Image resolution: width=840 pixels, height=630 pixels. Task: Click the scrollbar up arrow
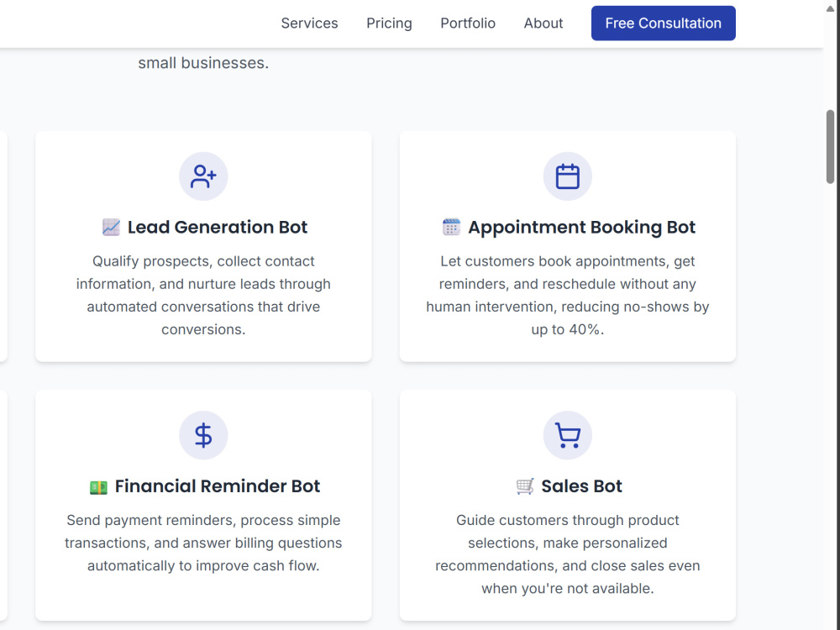tap(831, 8)
